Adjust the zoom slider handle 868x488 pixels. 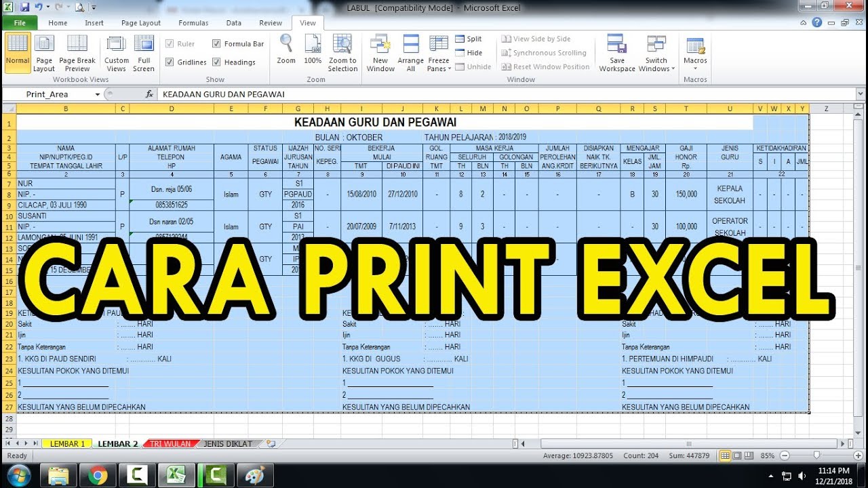pos(816,455)
